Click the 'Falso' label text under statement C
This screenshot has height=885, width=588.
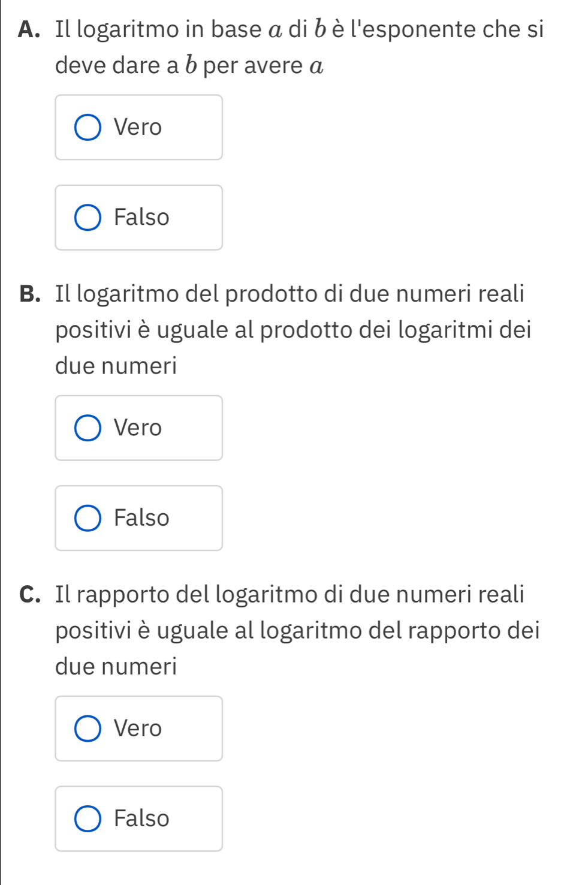coord(141,818)
